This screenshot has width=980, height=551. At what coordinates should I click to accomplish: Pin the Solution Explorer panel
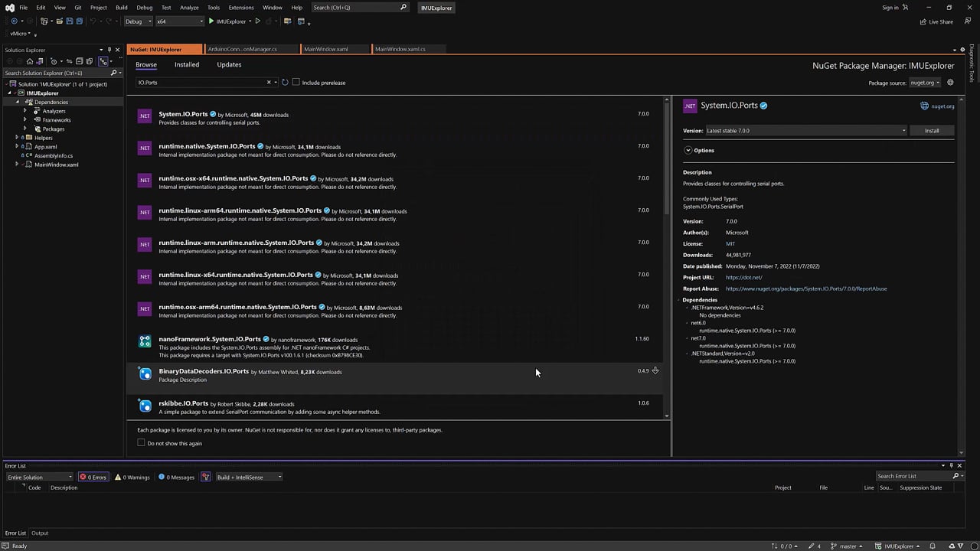pyautogui.click(x=109, y=50)
